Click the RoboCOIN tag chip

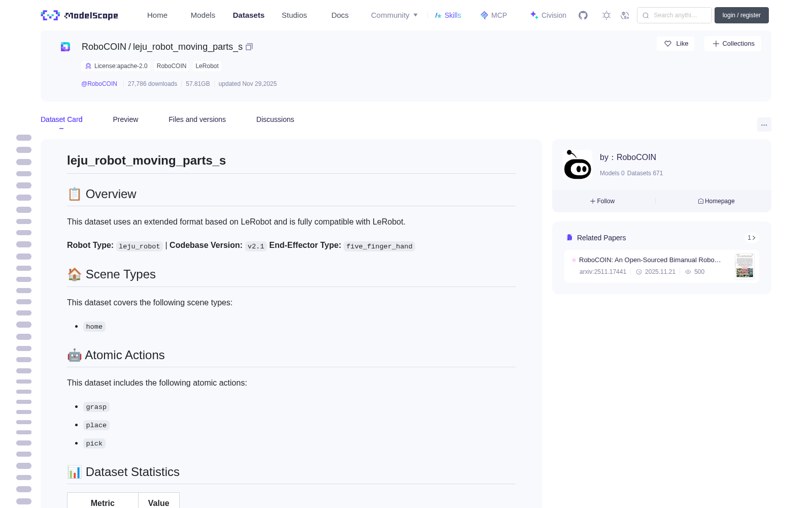pyautogui.click(x=172, y=66)
